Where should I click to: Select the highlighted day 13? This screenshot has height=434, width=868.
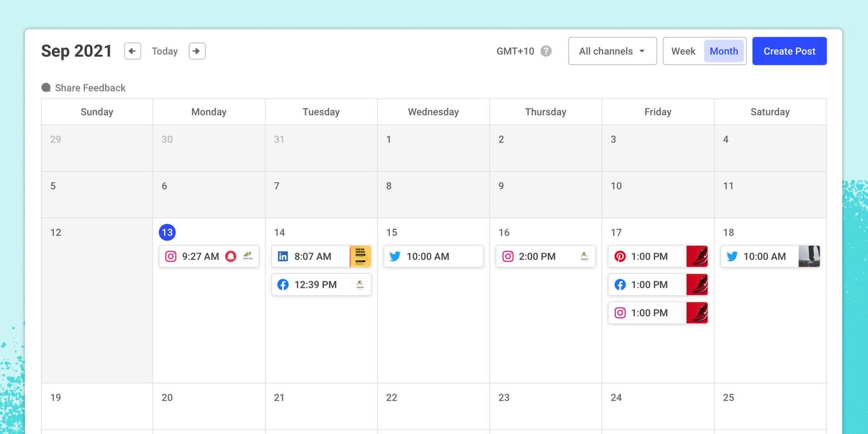point(167,232)
